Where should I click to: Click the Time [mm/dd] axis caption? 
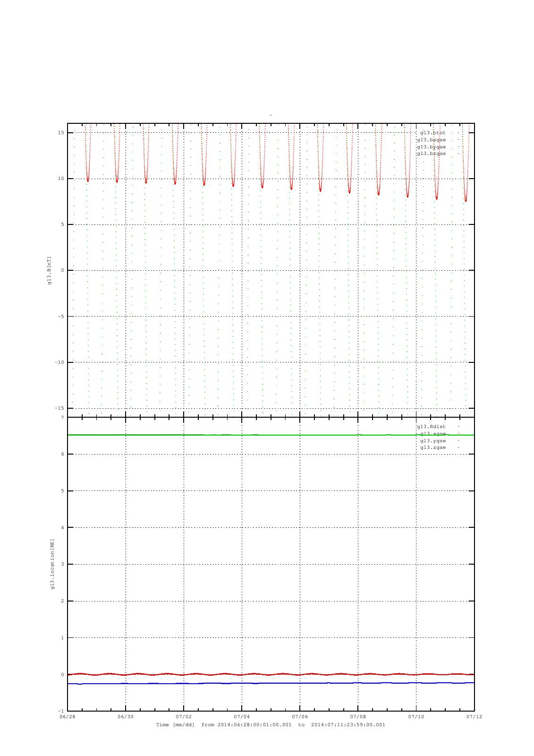click(271, 725)
